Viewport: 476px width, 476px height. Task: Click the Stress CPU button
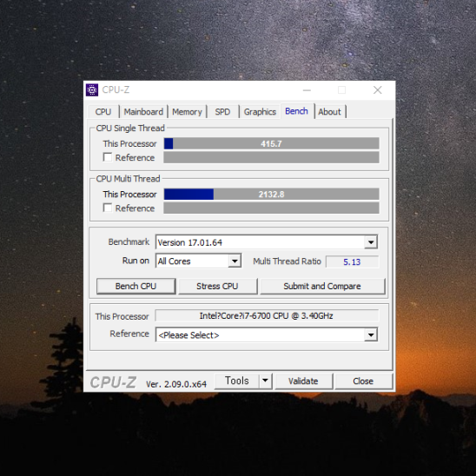pyautogui.click(x=217, y=286)
